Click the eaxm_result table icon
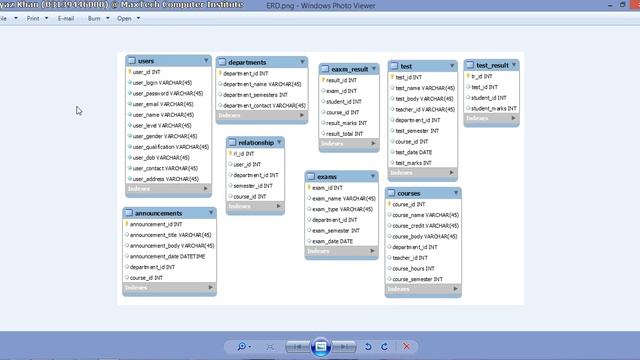 (x=325, y=69)
